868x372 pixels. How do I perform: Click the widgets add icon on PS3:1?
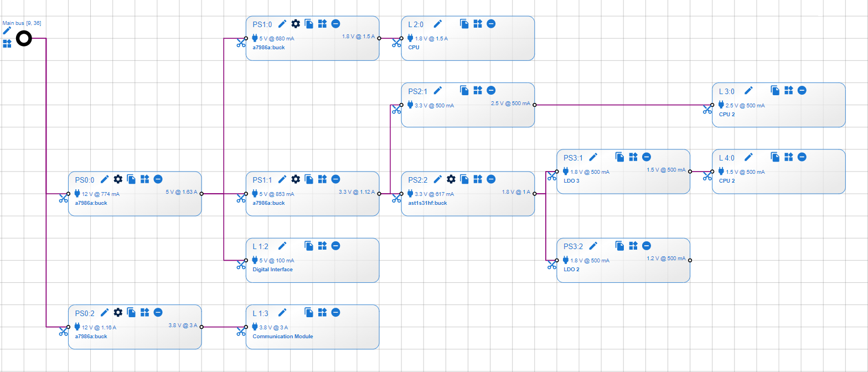(633, 157)
